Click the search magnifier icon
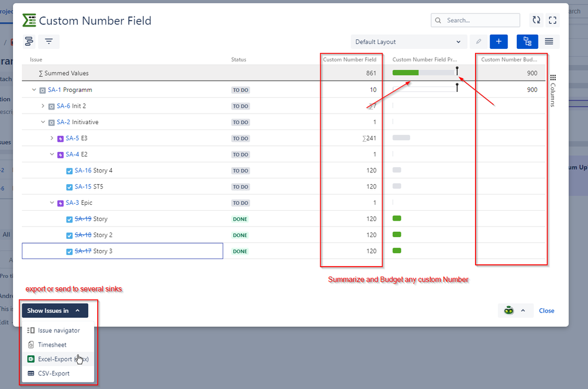Viewport: 588px width, 389px height. [x=438, y=20]
